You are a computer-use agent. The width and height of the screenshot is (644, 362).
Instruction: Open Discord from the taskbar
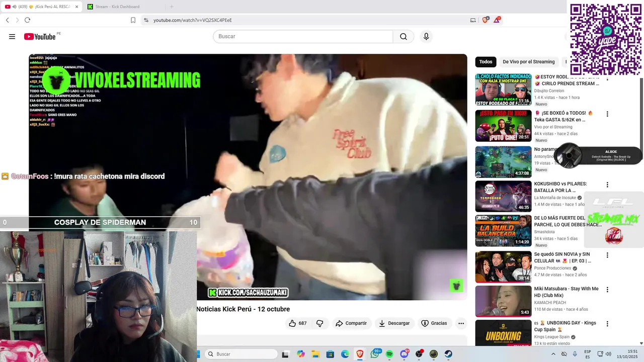pyautogui.click(x=404, y=354)
